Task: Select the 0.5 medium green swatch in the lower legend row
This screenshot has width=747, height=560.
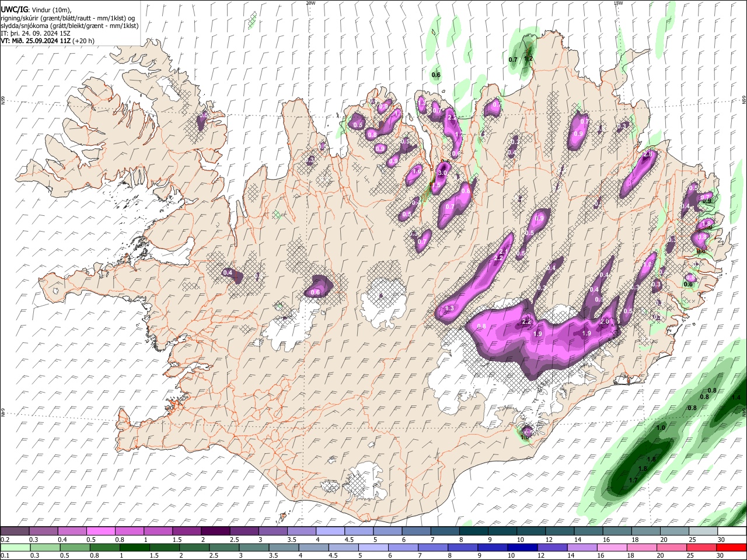Action: point(75,547)
